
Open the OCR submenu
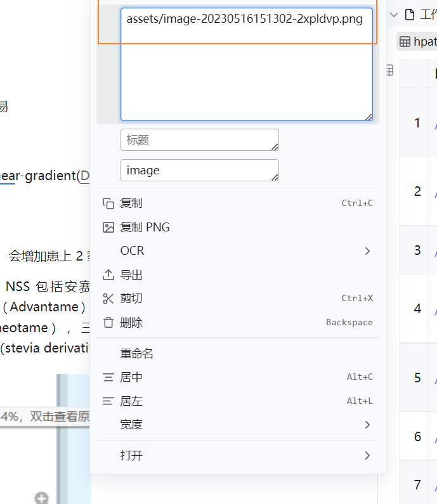pyautogui.click(x=238, y=250)
